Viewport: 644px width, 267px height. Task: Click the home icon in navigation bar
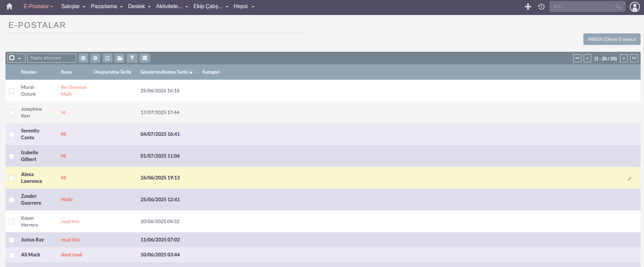[10, 6]
